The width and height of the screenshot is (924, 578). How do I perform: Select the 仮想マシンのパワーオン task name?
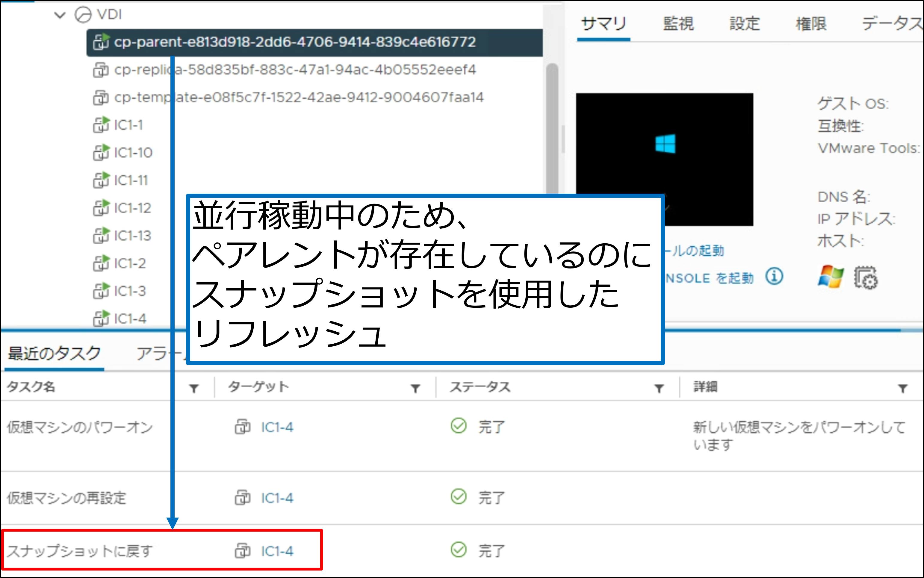coord(80,427)
